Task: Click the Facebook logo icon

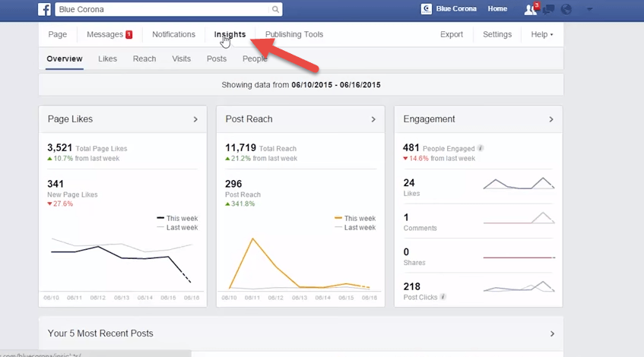Action: pos(45,9)
